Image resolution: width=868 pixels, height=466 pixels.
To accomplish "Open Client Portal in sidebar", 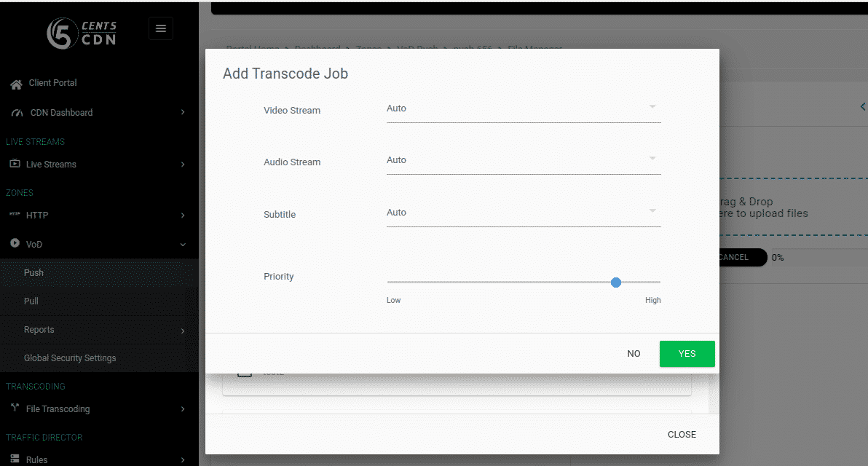I will coord(52,83).
